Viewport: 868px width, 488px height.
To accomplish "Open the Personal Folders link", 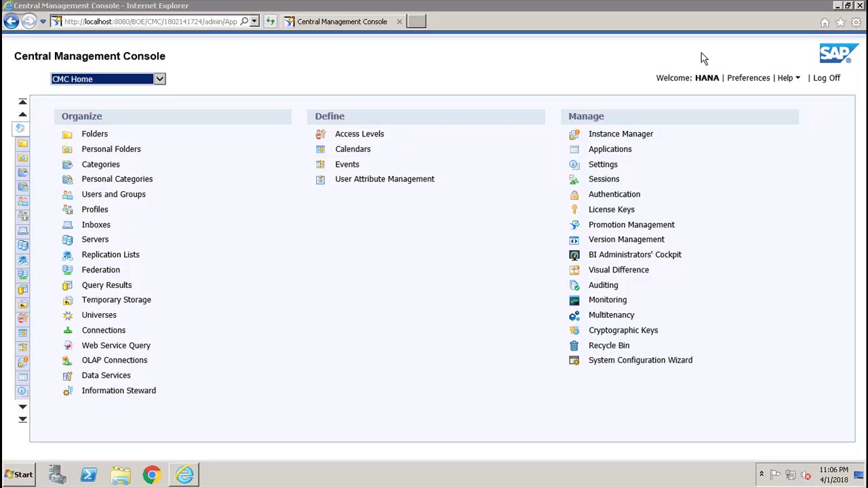I will (111, 149).
